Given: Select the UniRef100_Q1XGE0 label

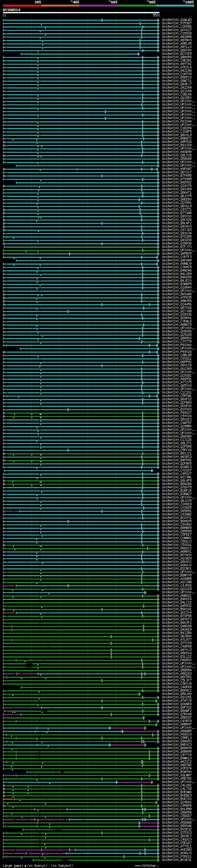Looking at the screenshot, I should [x=177, y=98].
